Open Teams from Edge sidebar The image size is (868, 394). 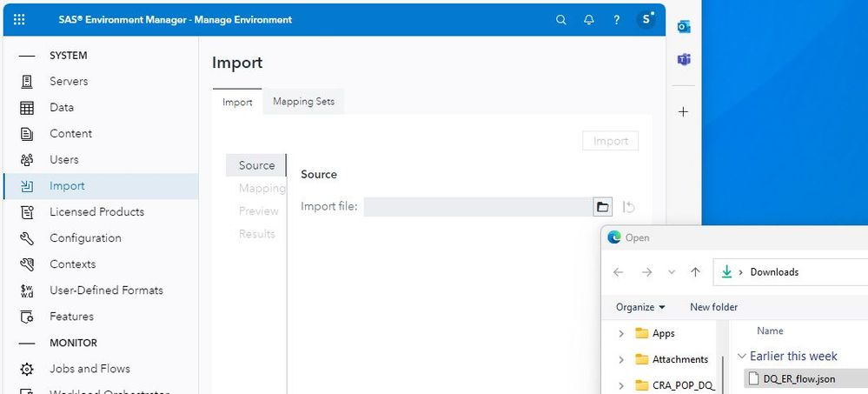pos(684,59)
